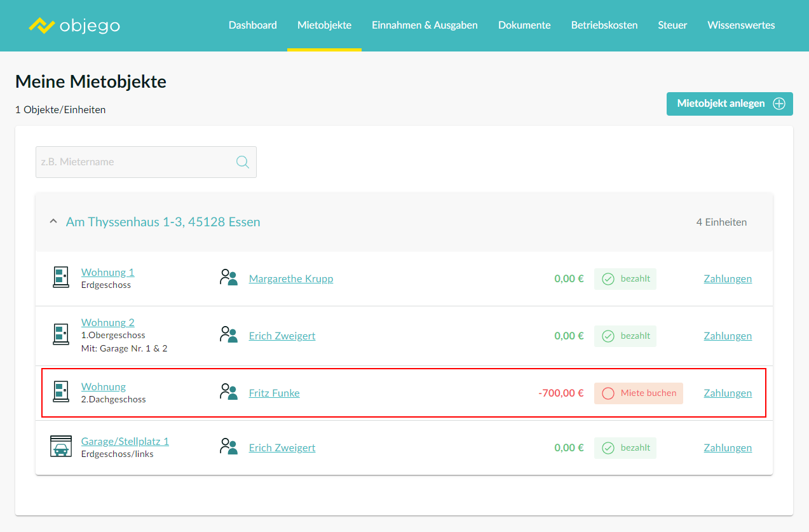Click the Wohnung 1 door icon

[x=60, y=278]
